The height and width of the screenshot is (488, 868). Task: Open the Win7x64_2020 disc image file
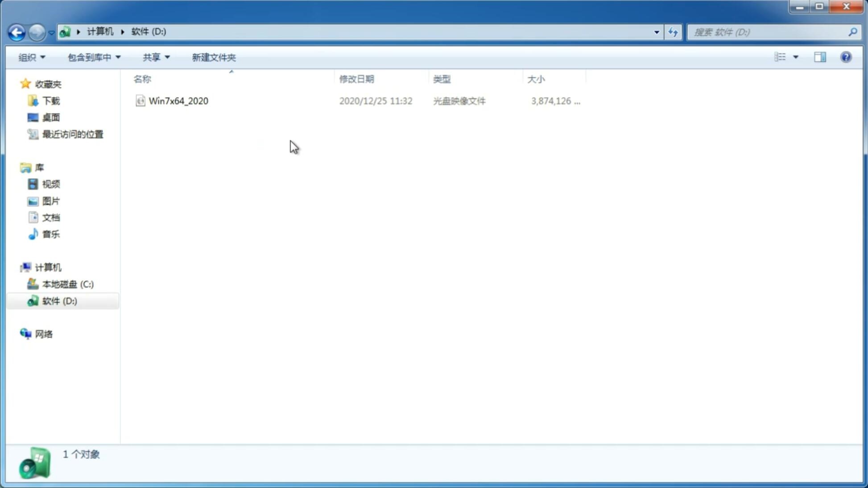point(178,100)
